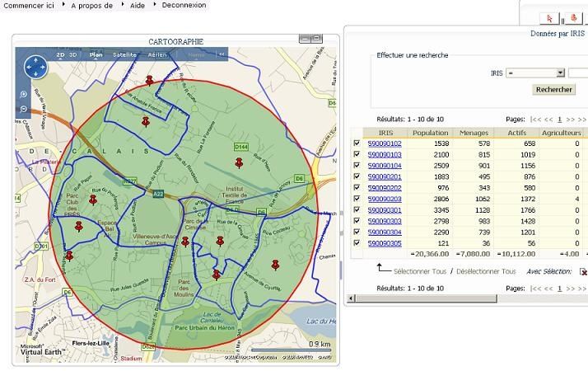This screenshot has width=588, height=371.
Task: Switch map to 2D mode
Action: click(60, 54)
